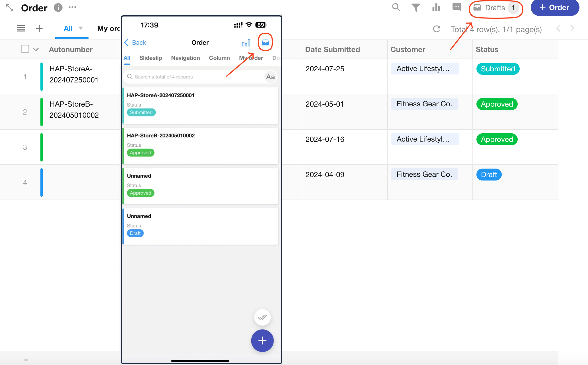588x365 pixels.
Task: Open the filter funnel icon
Action: tap(416, 7)
